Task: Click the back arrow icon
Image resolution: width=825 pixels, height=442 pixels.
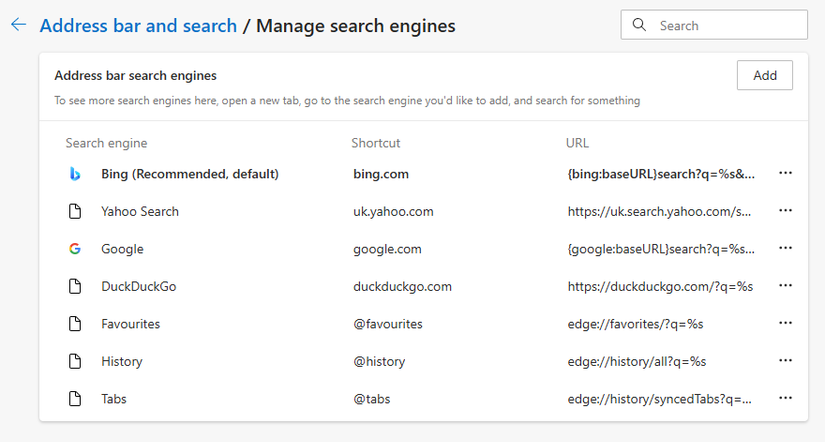Action: tap(17, 25)
